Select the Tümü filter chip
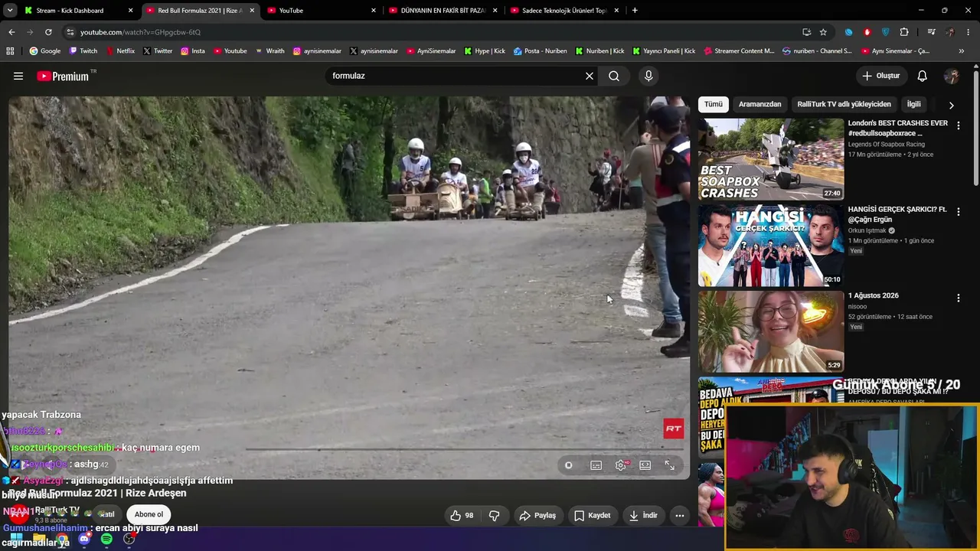 point(714,104)
